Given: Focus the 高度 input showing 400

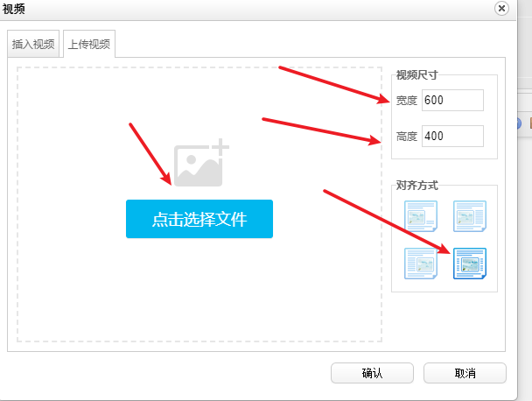Looking at the screenshot, I should (x=451, y=136).
